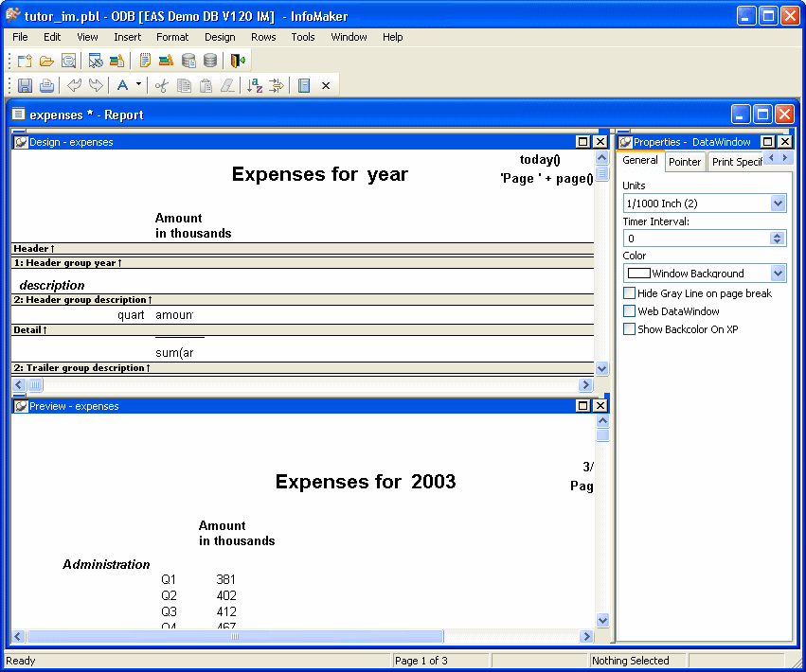Save the report with floppy disk icon

25,85
